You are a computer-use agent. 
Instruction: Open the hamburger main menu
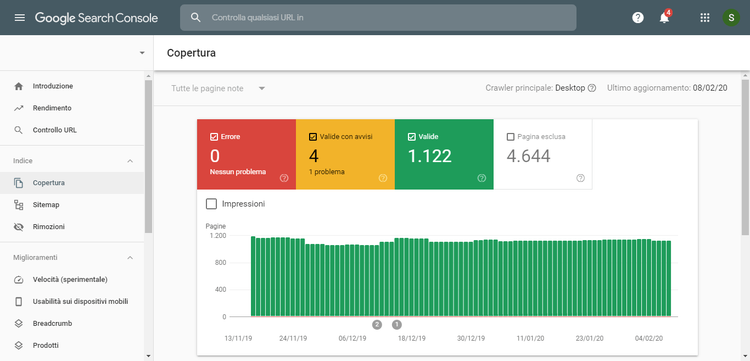tap(20, 18)
